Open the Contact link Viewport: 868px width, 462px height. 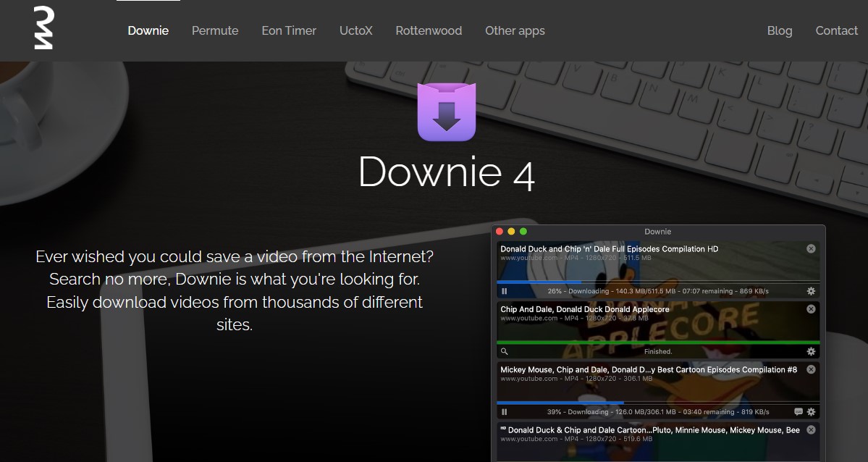[x=836, y=30]
